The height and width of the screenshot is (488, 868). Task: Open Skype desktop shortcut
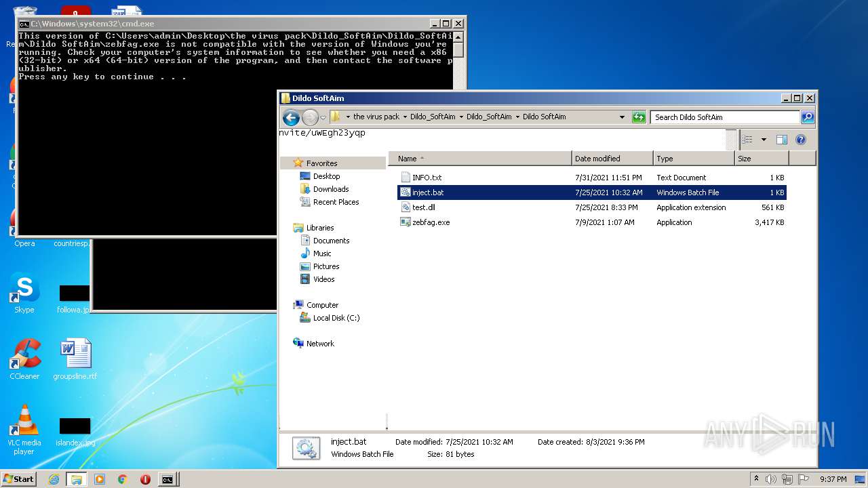pyautogui.click(x=24, y=294)
